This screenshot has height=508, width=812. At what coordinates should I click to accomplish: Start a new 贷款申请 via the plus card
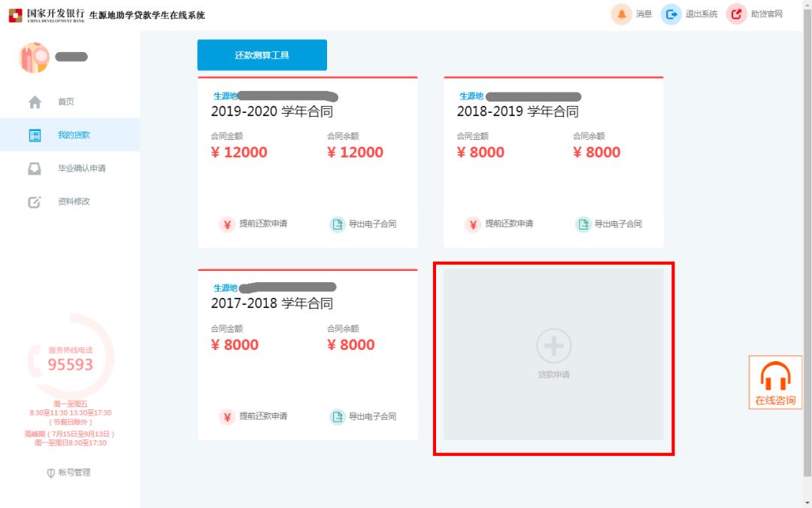point(553,348)
